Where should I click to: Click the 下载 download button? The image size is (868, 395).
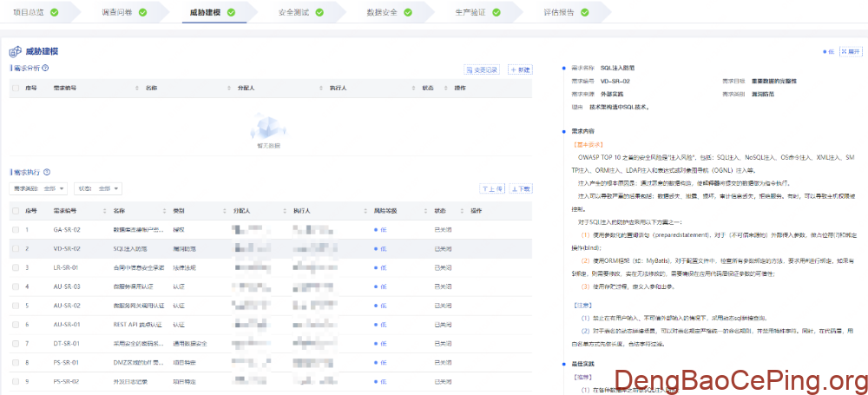tap(520, 189)
